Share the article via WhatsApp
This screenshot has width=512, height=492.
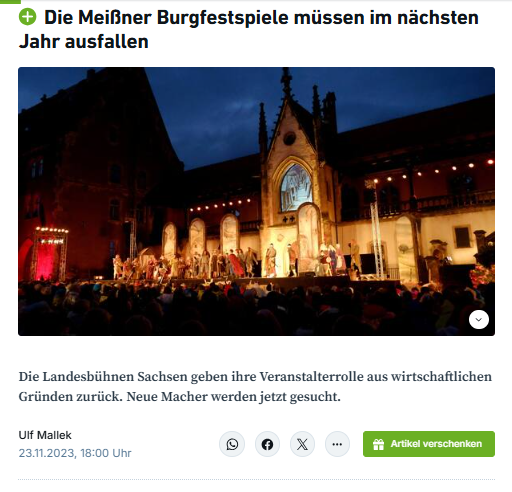tap(232, 444)
